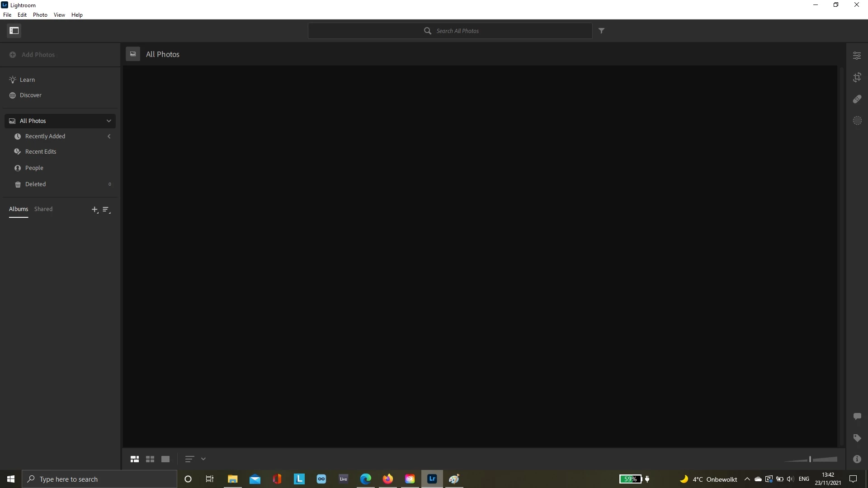This screenshot has height=488, width=868.
Task: Adjust the thumbnail size slider
Action: coord(810,459)
